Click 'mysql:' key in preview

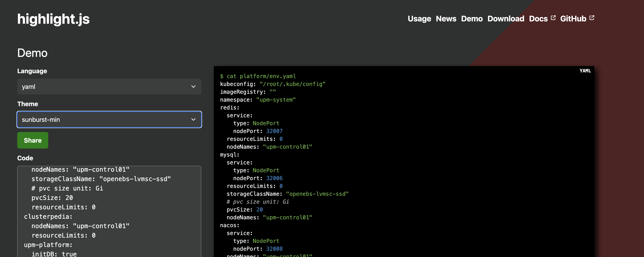[229, 155]
